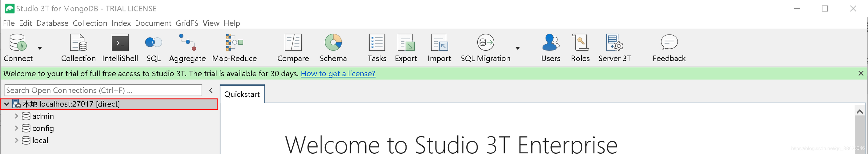
Task: Open the Database menu
Action: (x=53, y=23)
